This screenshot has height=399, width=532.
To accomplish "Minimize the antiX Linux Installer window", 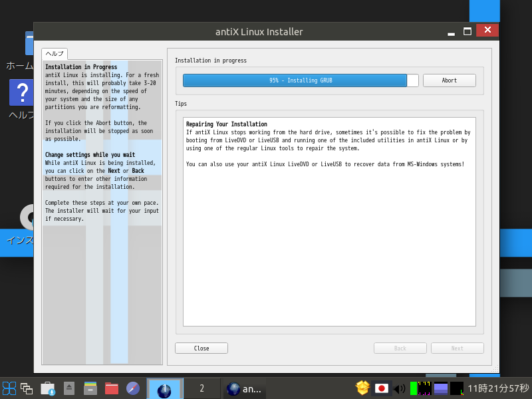I will click(451, 34).
